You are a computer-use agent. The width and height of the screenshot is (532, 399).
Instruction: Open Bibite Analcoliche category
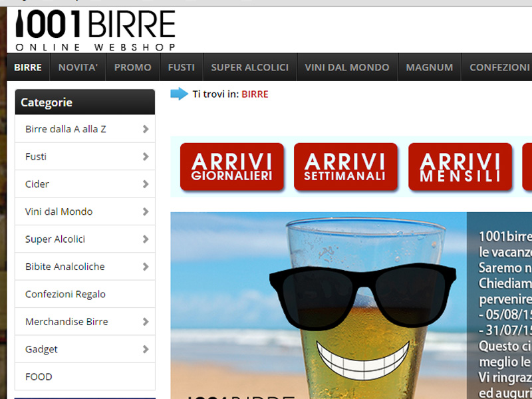tap(85, 267)
